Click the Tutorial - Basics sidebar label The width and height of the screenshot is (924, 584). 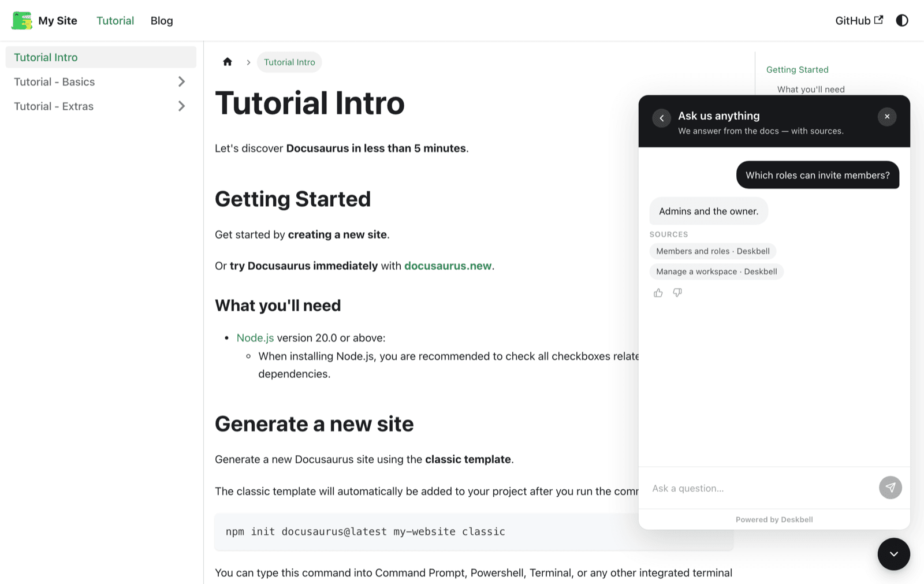point(54,81)
